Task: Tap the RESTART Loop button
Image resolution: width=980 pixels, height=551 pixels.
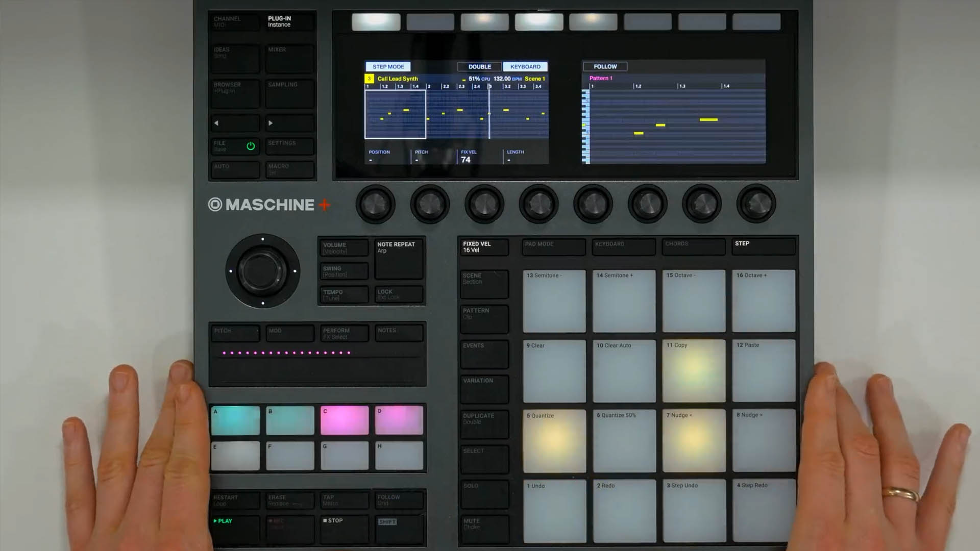Action: (x=235, y=500)
